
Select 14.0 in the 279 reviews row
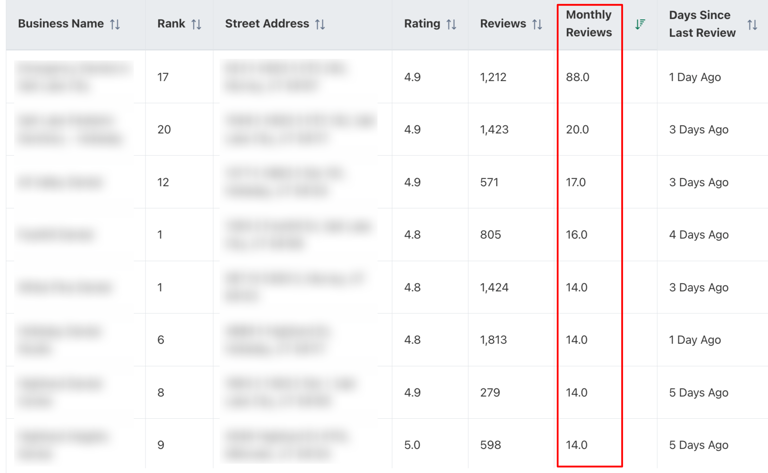click(x=576, y=393)
